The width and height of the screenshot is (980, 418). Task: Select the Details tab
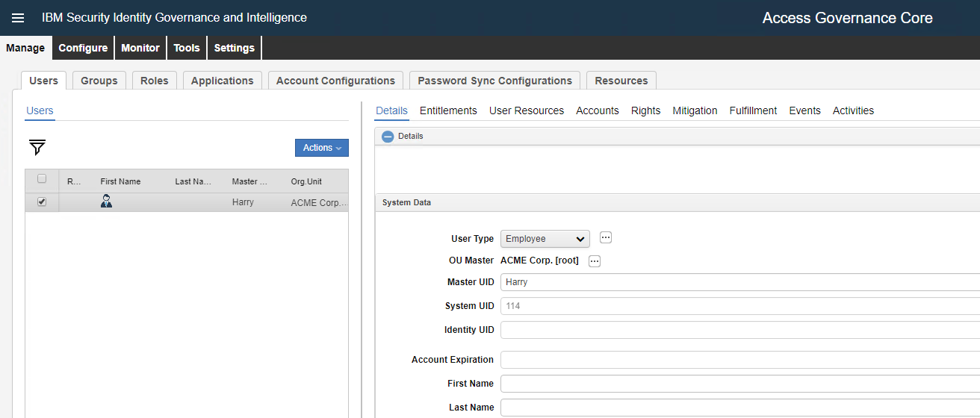pyautogui.click(x=391, y=110)
